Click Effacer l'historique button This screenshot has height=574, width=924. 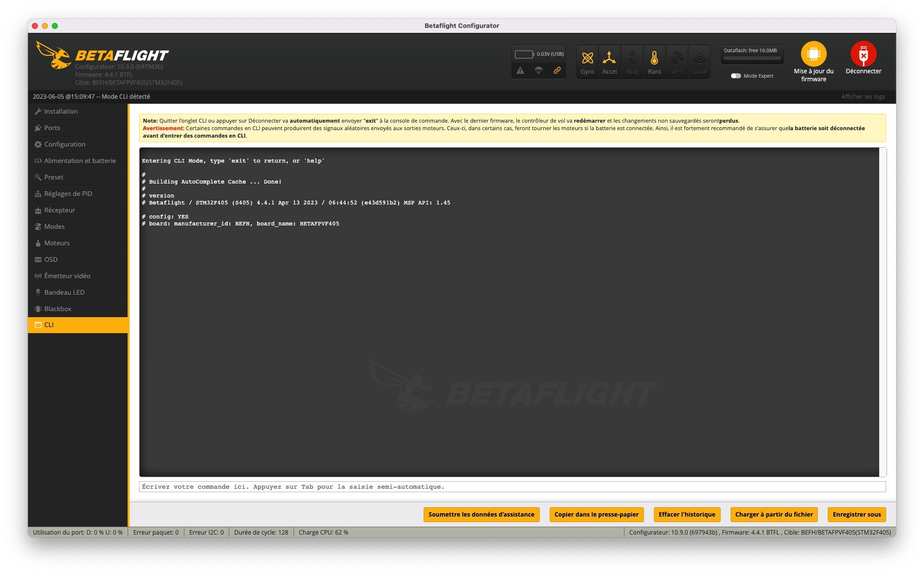687,515
